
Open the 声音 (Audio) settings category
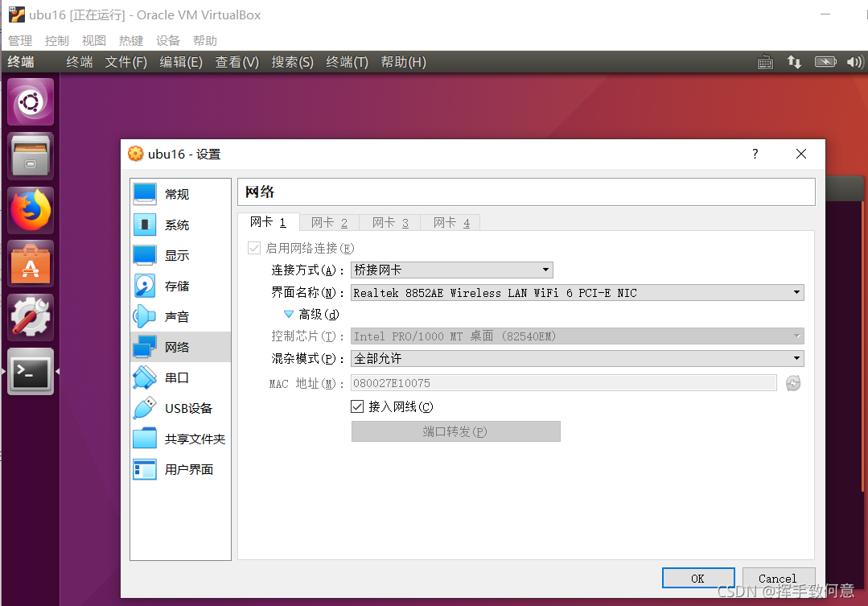[x=180, y=316]
